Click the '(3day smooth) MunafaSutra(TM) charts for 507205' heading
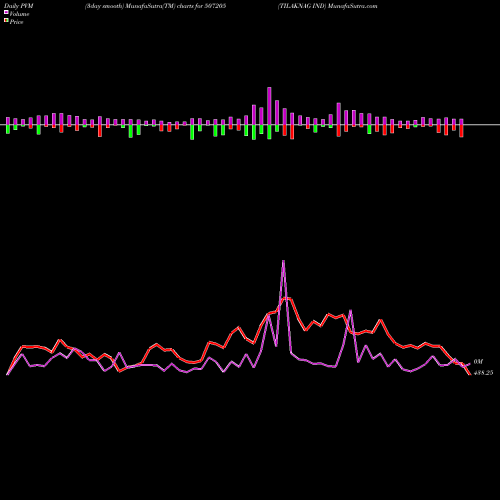This screenshot has height=500, width=500. (155, 6)
